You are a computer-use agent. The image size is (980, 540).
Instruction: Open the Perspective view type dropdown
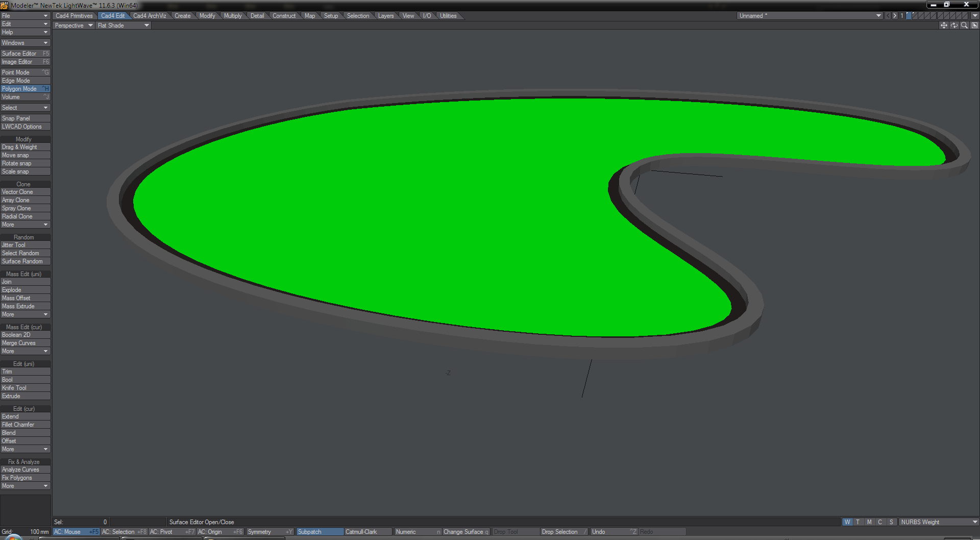click(x=74, y=26)
